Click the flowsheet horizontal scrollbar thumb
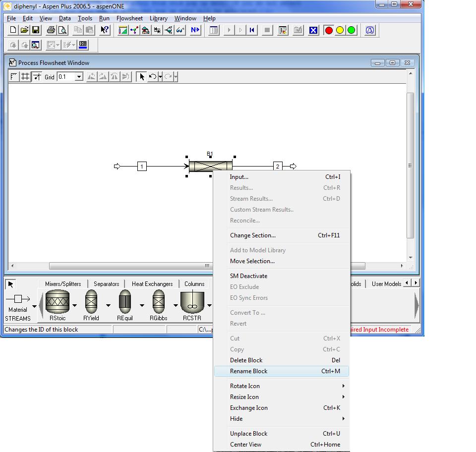Image resolution: width=476 pixels, height=452 pixels. coord(207,266)
